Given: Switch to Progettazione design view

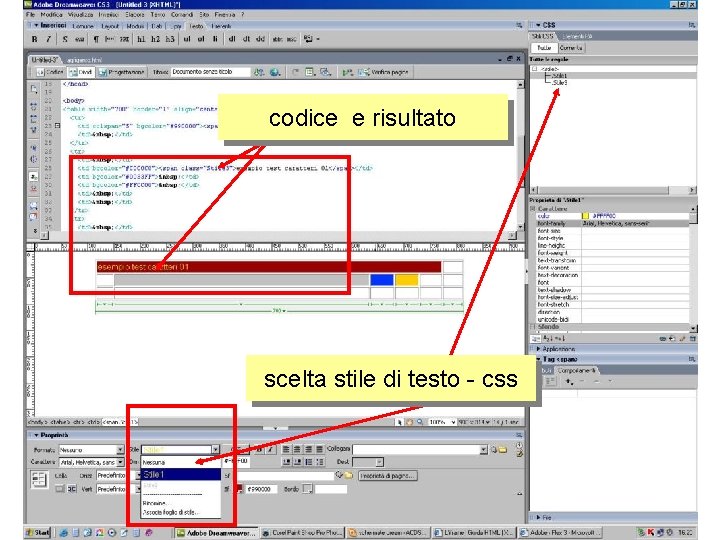Looking at the screenshot, I should coord(122,72).
